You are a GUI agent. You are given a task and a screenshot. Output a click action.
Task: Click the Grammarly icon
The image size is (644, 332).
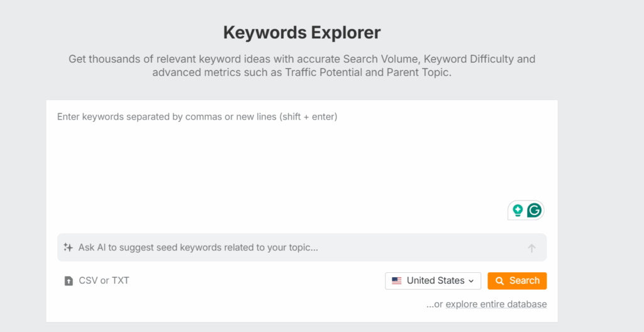tap(535, 211)
